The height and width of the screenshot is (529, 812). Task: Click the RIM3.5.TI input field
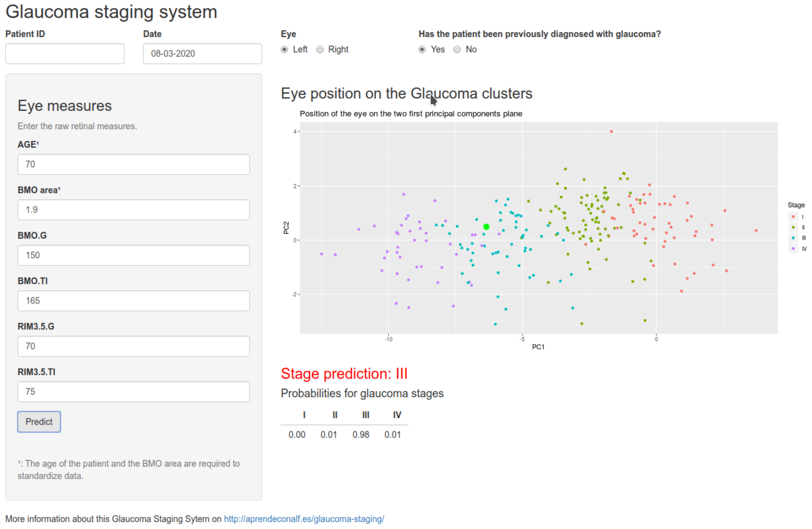[133, 392]
